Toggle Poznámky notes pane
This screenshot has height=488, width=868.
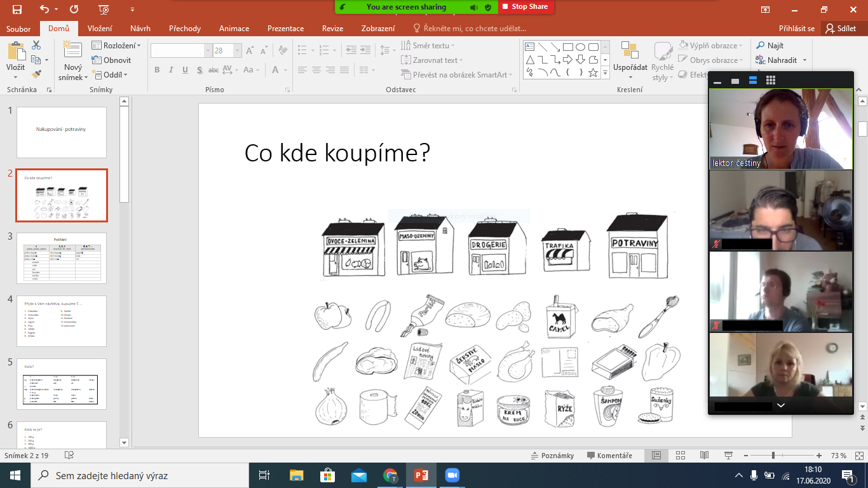pos(552,456)
